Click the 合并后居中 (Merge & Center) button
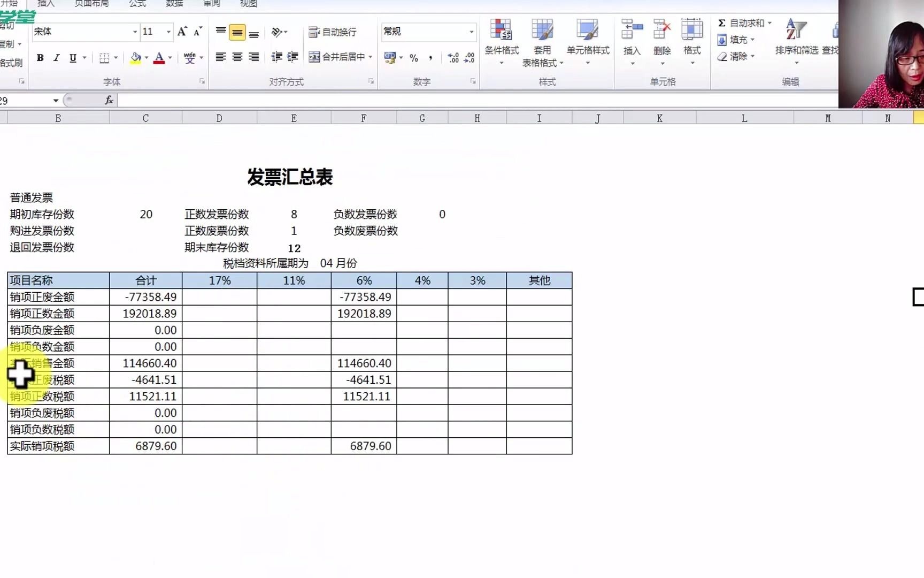 click(339, 57)
